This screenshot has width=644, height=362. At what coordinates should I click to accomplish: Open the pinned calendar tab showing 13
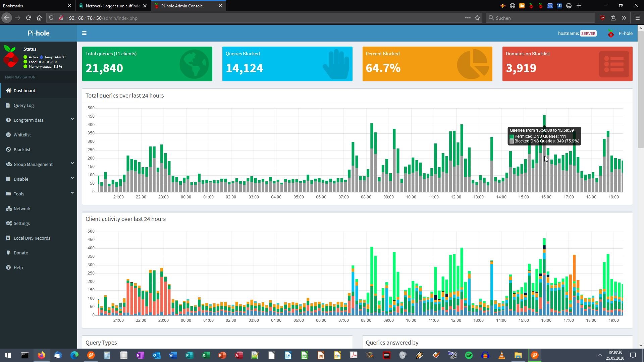click(x=550, y=6)
